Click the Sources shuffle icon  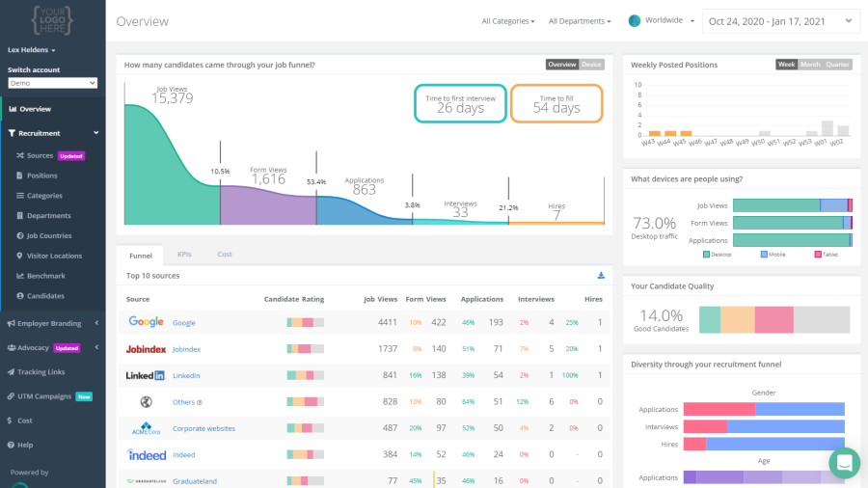click(x=20, y=155)
